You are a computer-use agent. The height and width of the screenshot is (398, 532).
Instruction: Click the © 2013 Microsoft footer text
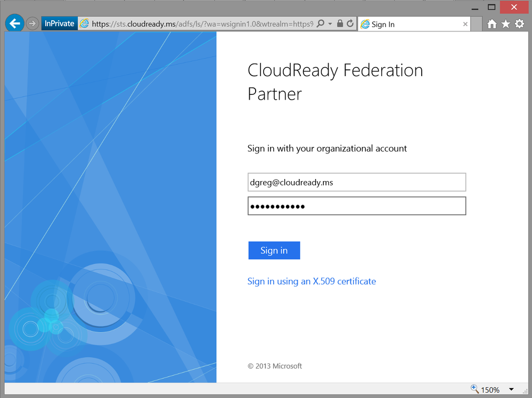pyautogui.click(x=275, y=366)
